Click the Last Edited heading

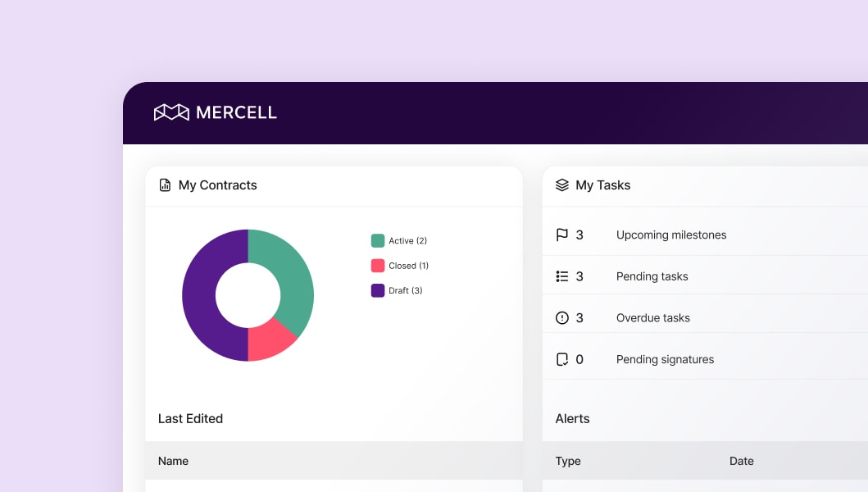[x=190, y=419]
